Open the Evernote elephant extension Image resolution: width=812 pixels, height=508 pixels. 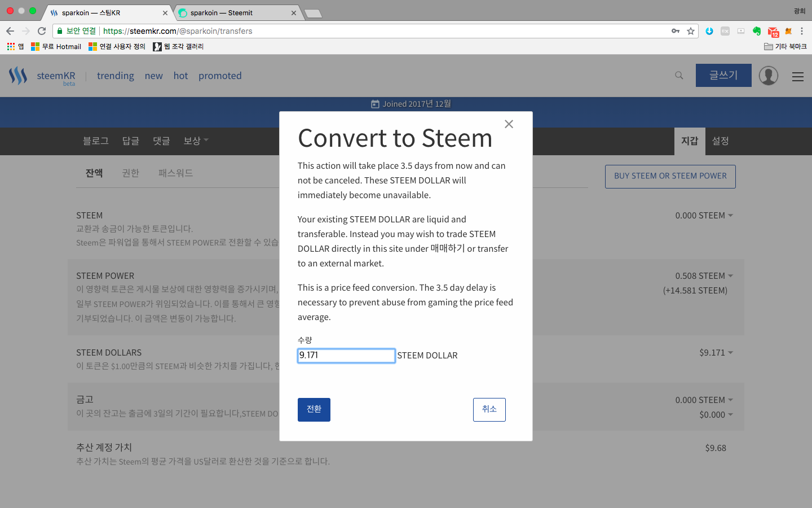pyautogui.click(x=757, y=31)
